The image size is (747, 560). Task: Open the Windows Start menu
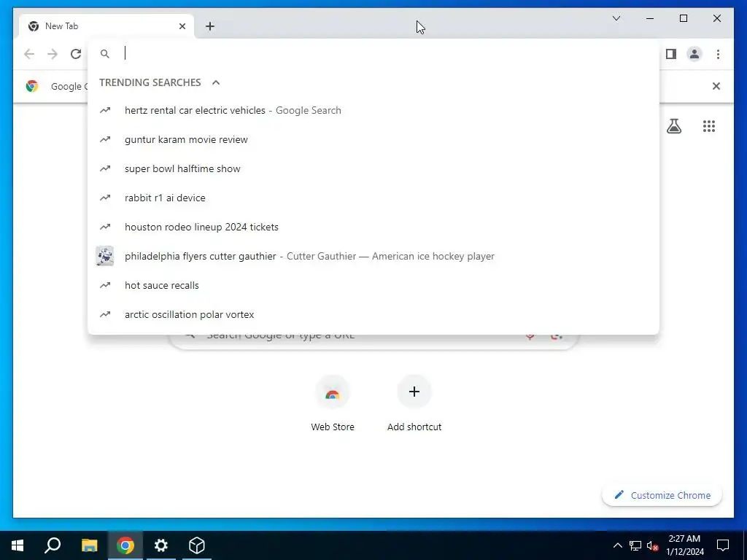18,545
